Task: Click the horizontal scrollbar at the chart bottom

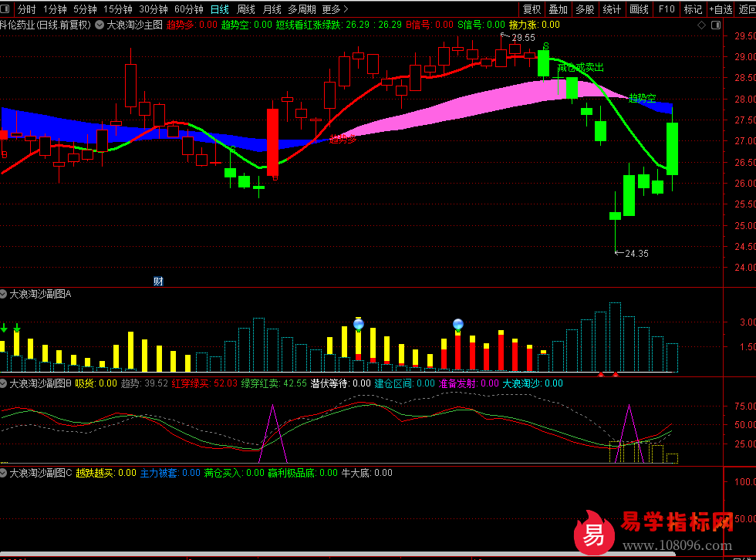Action: [x=338, y=554]
